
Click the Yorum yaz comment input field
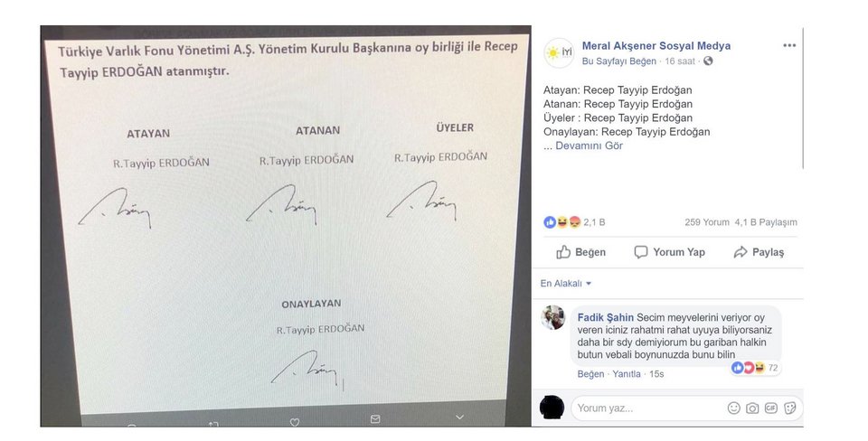pyautogui.click(x=647, y=408)
